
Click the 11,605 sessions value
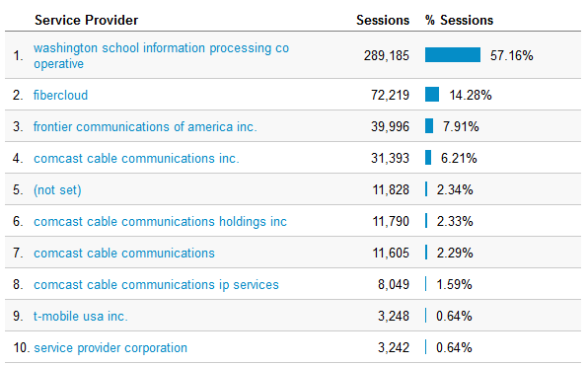coord(391,253)
